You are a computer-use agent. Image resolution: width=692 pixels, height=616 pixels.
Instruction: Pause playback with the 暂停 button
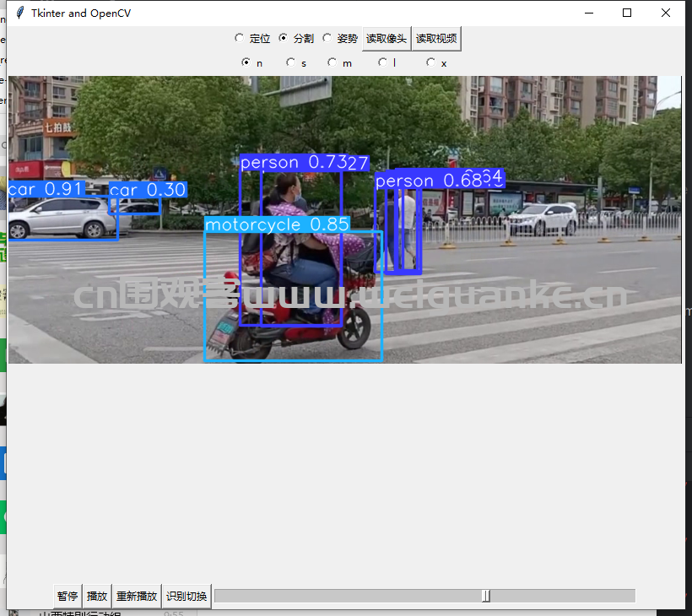pyautogui.click(x=68, y=596)
